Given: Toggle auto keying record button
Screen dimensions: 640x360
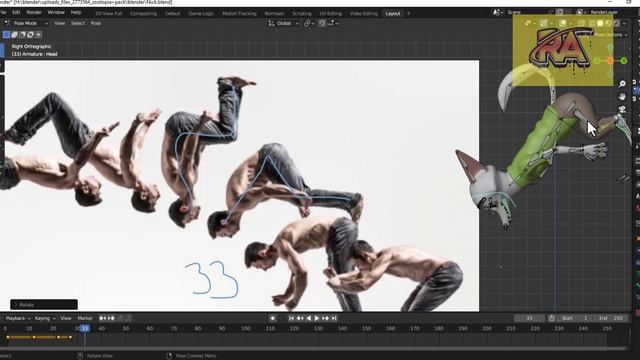Looking at the screenshot, I should 273,318.
